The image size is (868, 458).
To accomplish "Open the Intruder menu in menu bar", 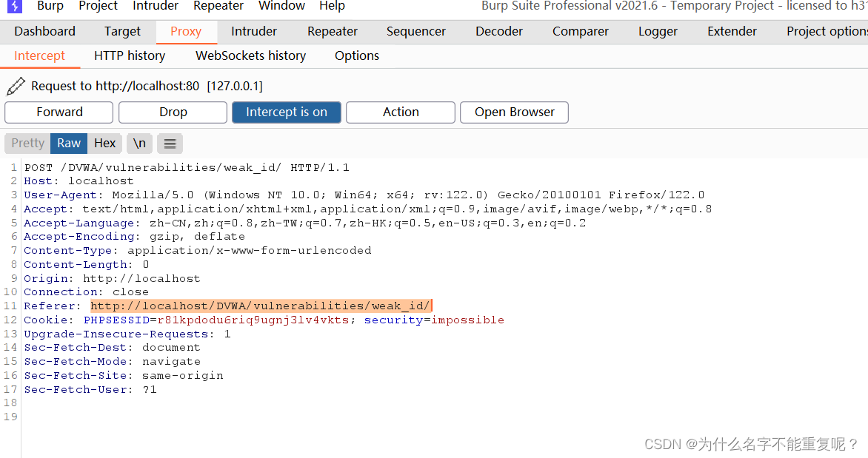I will pos(156,6).
